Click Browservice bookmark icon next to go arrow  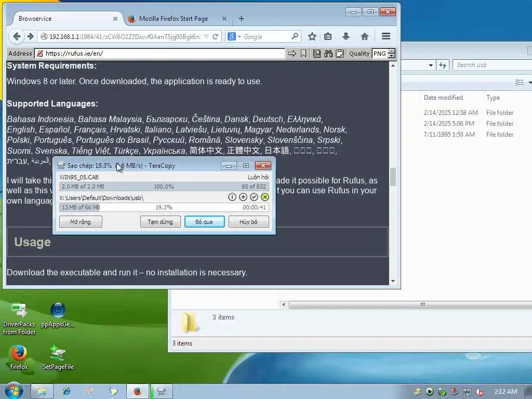(x=303, y=54)
